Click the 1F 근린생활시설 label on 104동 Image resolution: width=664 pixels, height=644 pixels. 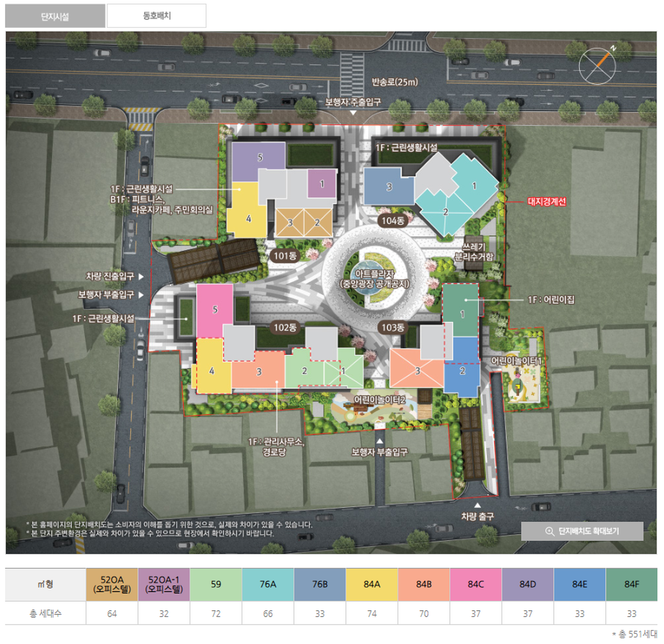point(406,148)
